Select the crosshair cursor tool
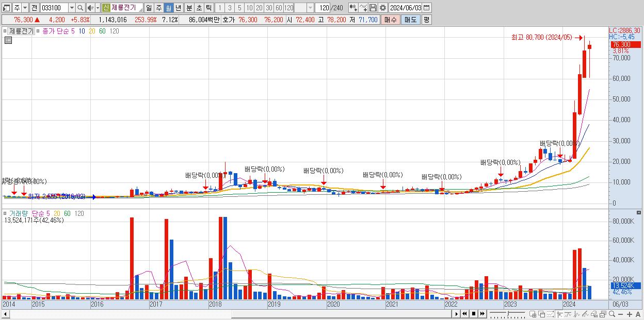644x320 pixels. pos(560,314)
